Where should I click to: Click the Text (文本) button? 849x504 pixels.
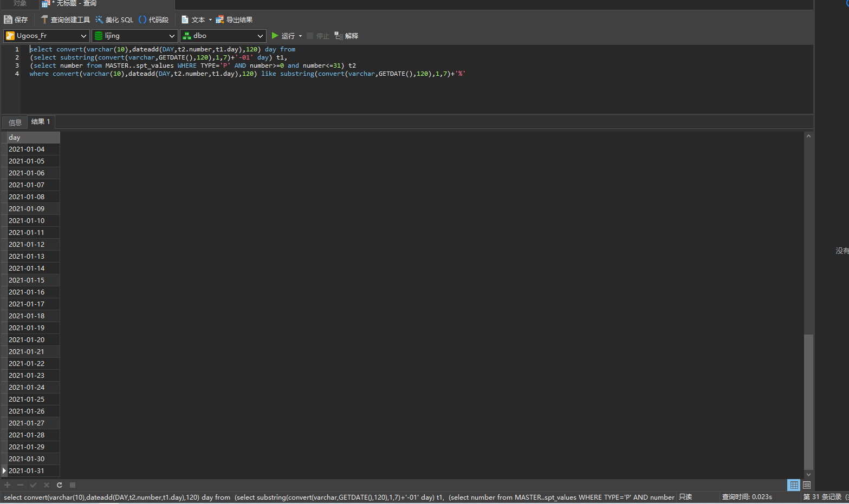click(x=193, y=19)
